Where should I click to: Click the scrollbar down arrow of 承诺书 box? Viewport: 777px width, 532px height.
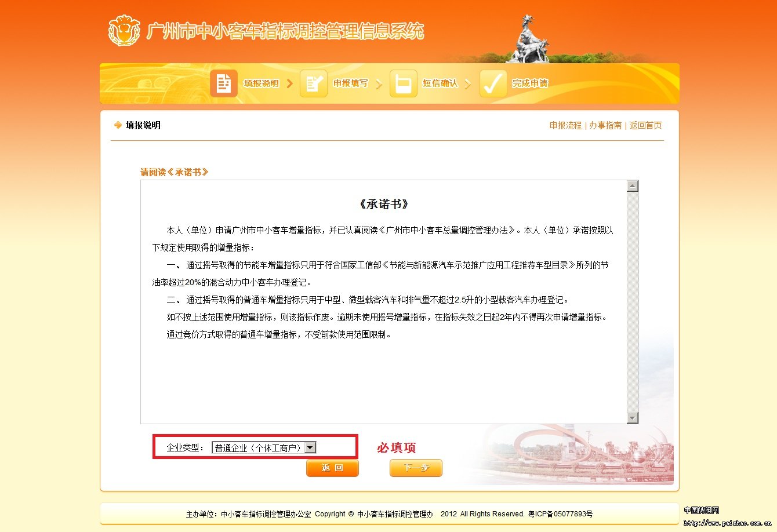[x=633, y=418]
